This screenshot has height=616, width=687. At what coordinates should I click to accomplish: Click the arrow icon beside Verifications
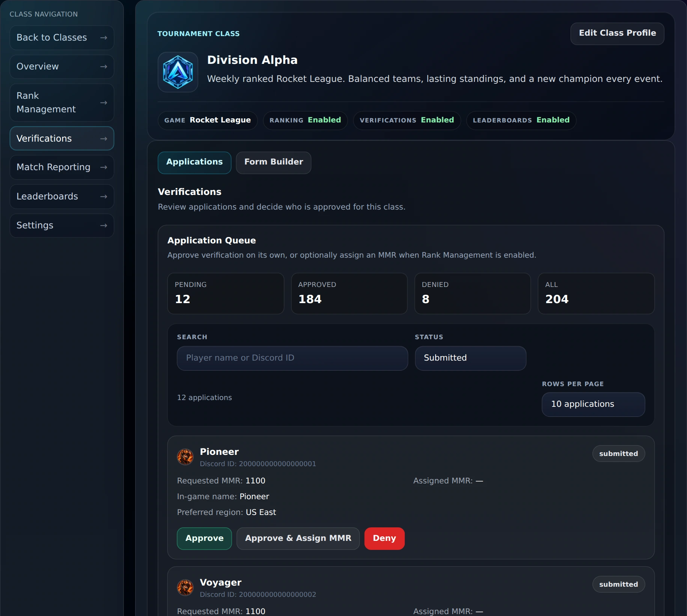(x=104, y=139)
